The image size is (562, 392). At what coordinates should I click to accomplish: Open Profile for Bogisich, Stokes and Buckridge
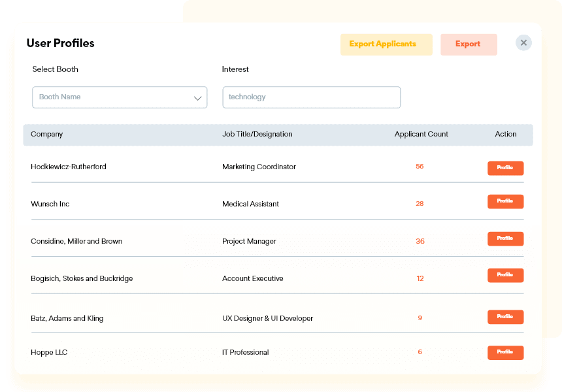pyautogui.click(x=505, y=275)
